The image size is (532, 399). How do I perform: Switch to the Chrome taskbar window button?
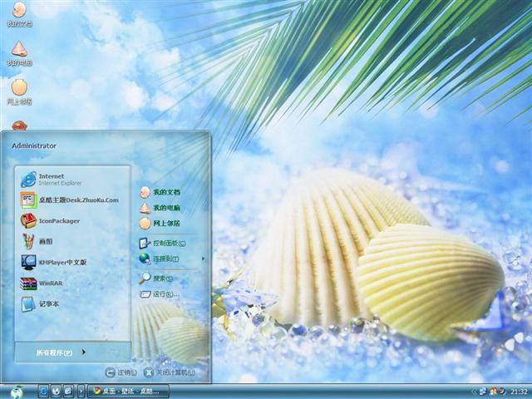click(130, 391)
